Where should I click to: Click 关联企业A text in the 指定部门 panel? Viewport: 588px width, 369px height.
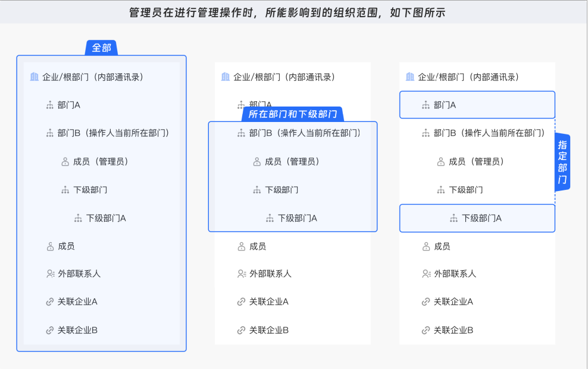click(x=453, y=302)
